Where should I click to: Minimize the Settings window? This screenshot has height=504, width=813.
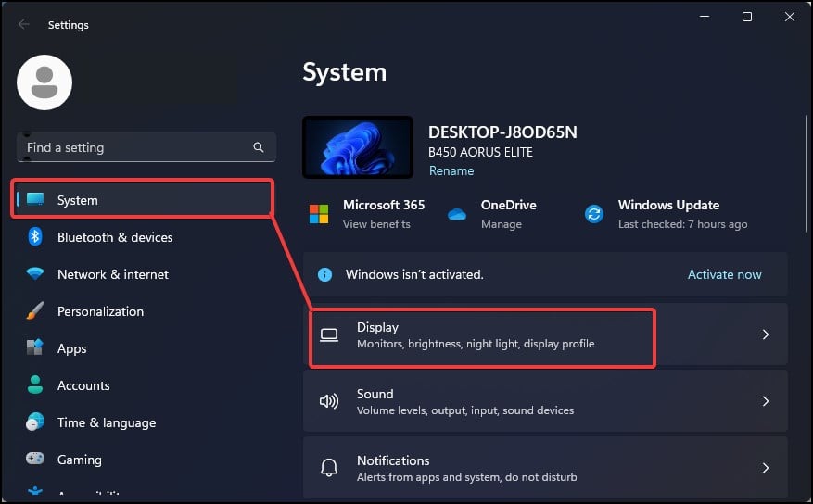[x=705, y=17]
